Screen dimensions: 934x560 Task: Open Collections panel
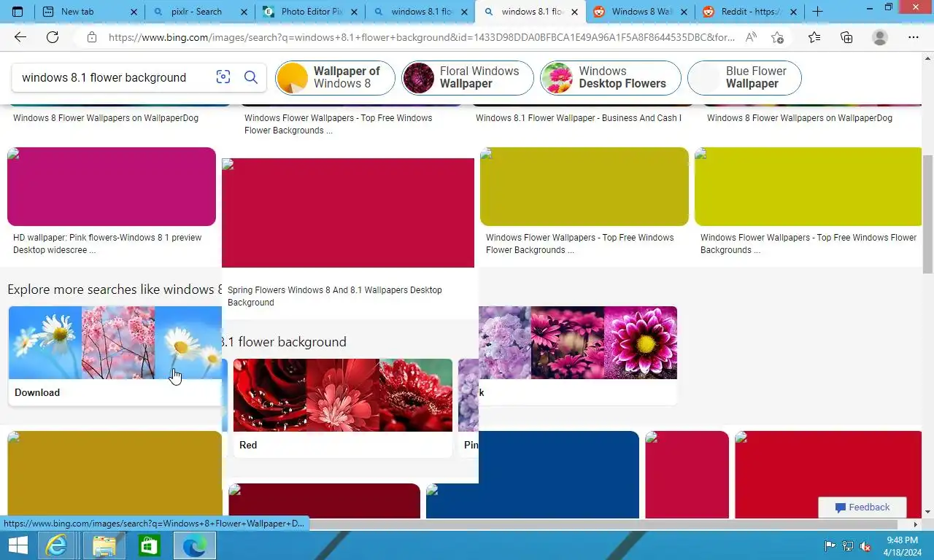(846, 37)
